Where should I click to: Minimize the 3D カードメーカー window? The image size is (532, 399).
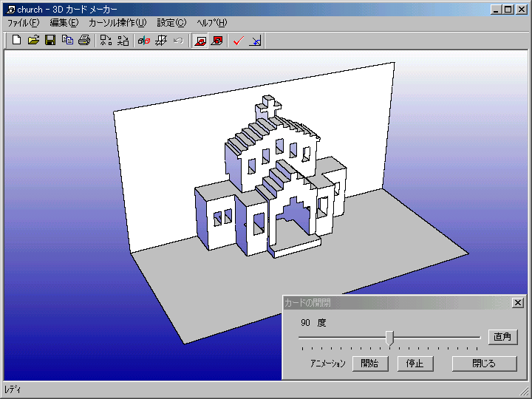(x=497, y=10)
